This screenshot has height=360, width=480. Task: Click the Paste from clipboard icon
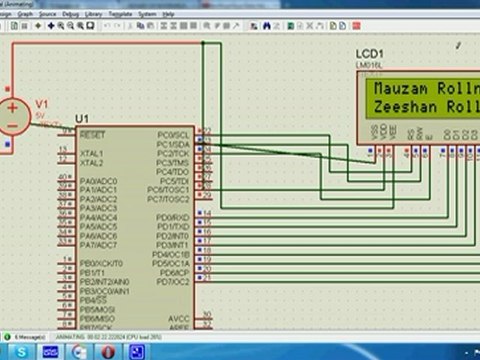point(150,26)
